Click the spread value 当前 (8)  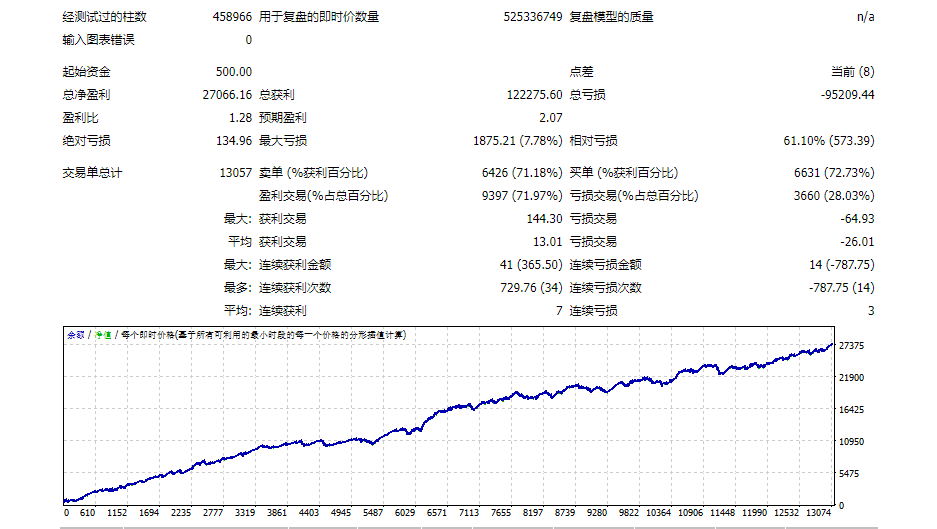tap(852, 72)
